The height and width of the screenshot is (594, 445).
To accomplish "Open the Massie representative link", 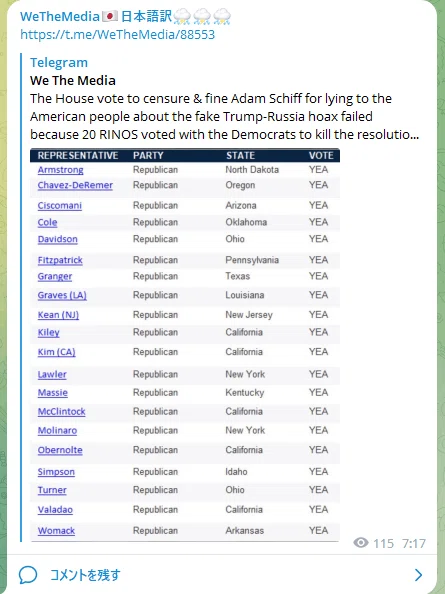I will 53,392.
